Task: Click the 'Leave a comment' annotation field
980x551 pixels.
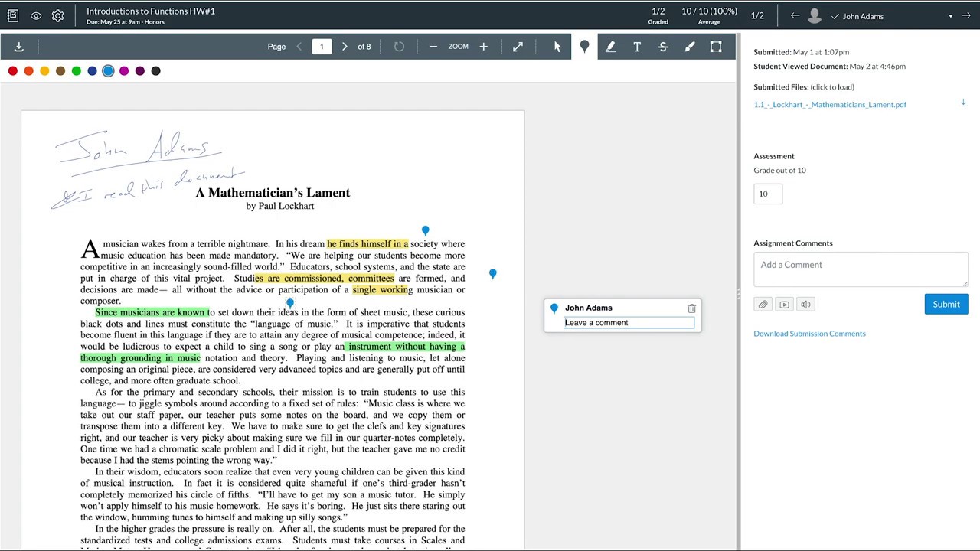Action: click(629, 323)
